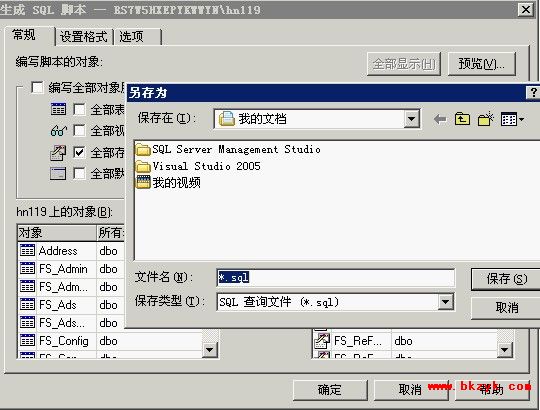540x410 pixels.
Task: Go up one folder level
Action: 462,119
